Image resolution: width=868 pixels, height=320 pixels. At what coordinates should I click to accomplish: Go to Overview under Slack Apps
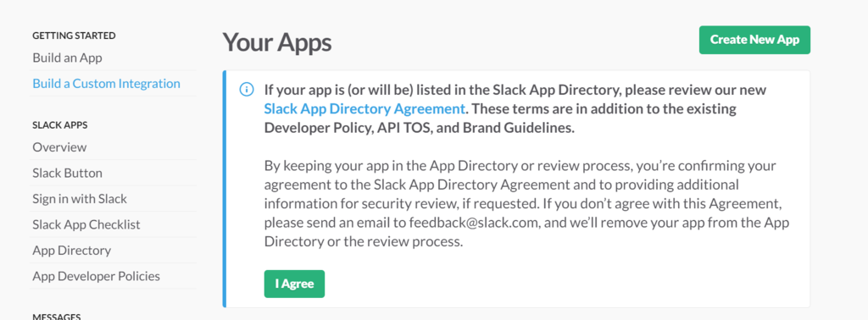click(60, 147)
